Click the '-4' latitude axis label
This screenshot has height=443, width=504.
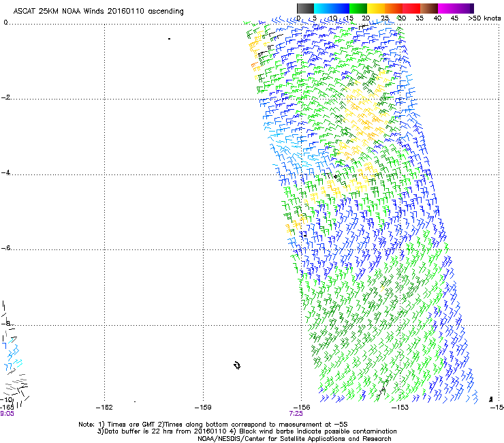click(5, 172)
